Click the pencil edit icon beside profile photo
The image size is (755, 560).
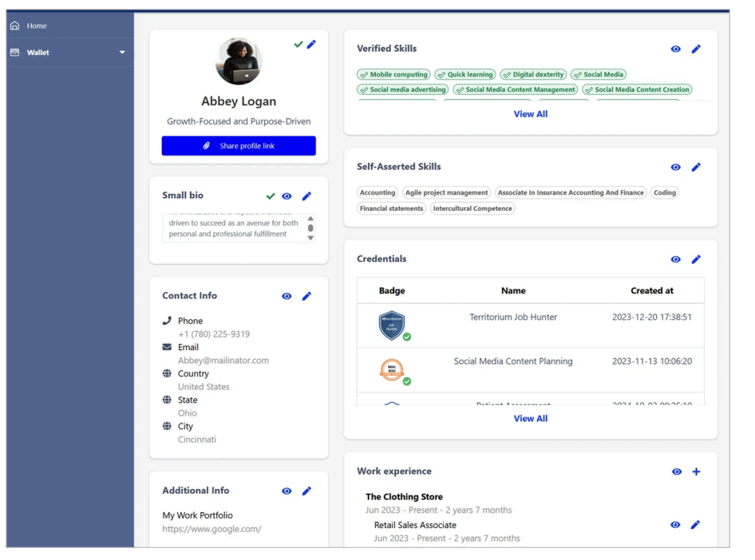(x=311, y=45)
